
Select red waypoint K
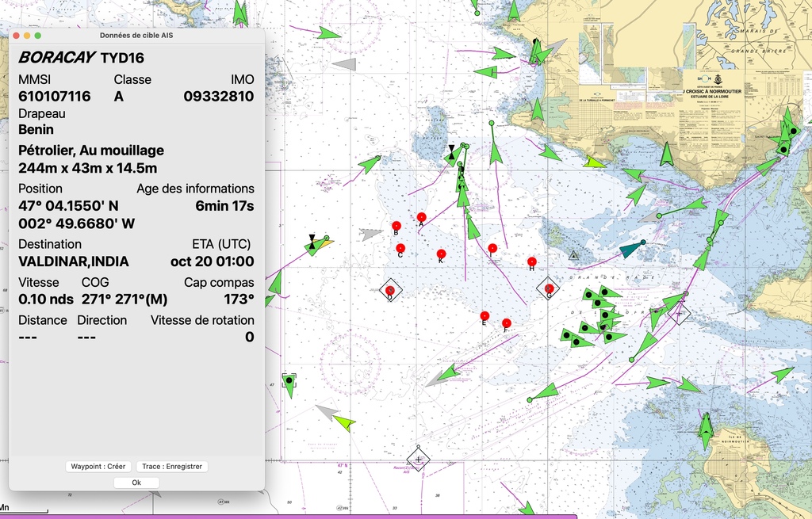[x=441, y=254]
